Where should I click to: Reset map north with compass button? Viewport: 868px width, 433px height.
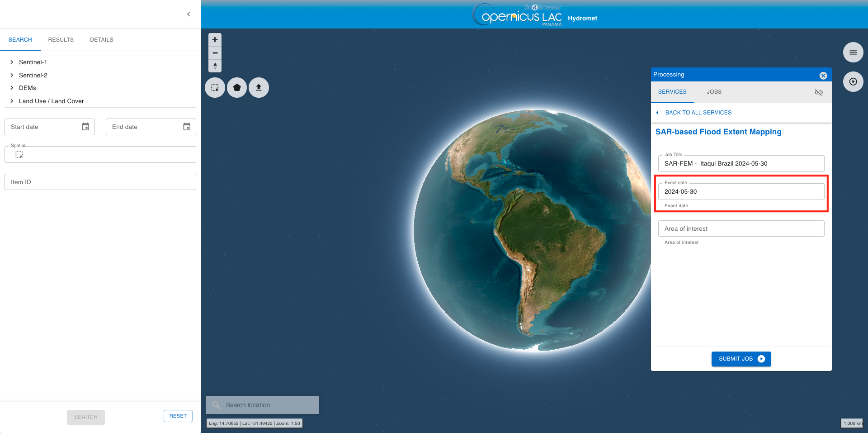coord(215,66)
